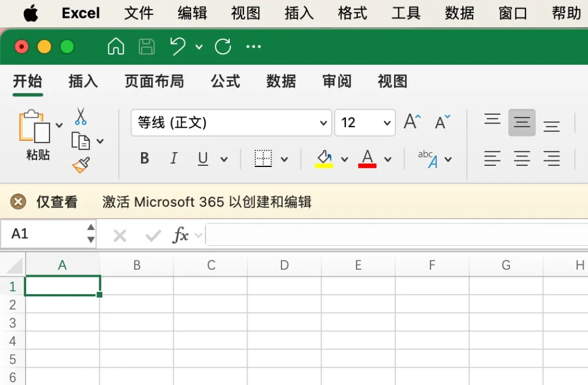Open the 窗口 menu in the menu bar

tap(513, 14)
